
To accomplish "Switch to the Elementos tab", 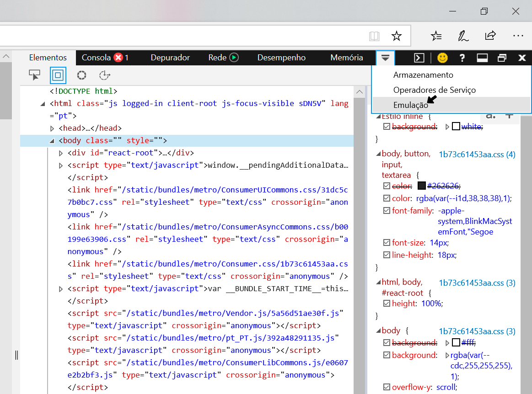I will 48,58.
